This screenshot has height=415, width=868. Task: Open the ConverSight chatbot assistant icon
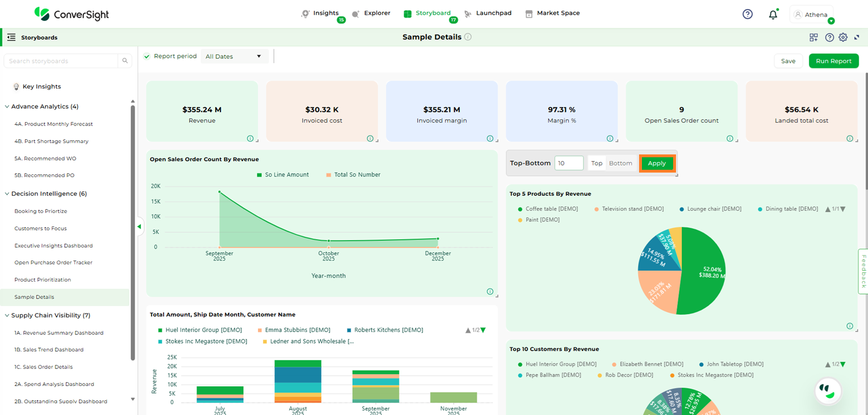pyautogui.click(x=827, y=390)
